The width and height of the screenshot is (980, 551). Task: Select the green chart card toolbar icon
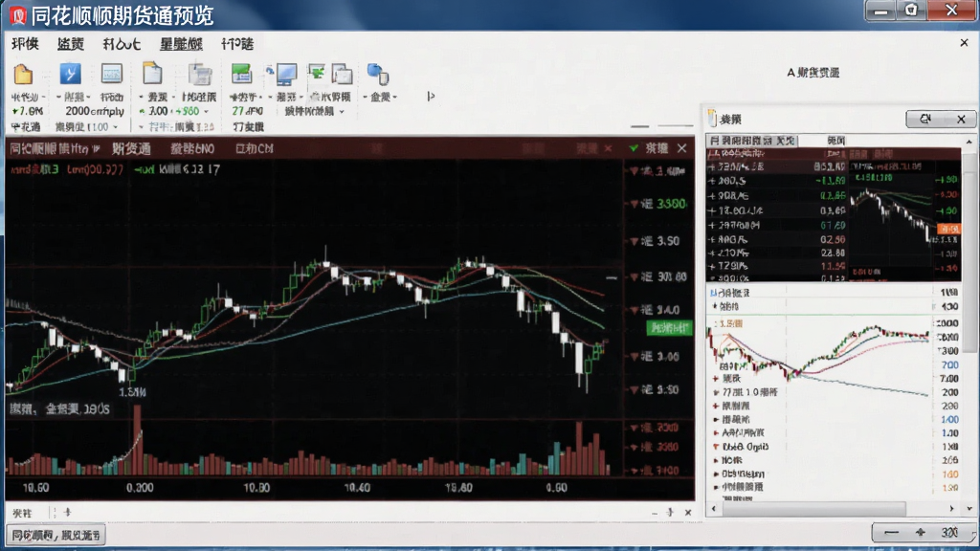[x=240, y=74]
